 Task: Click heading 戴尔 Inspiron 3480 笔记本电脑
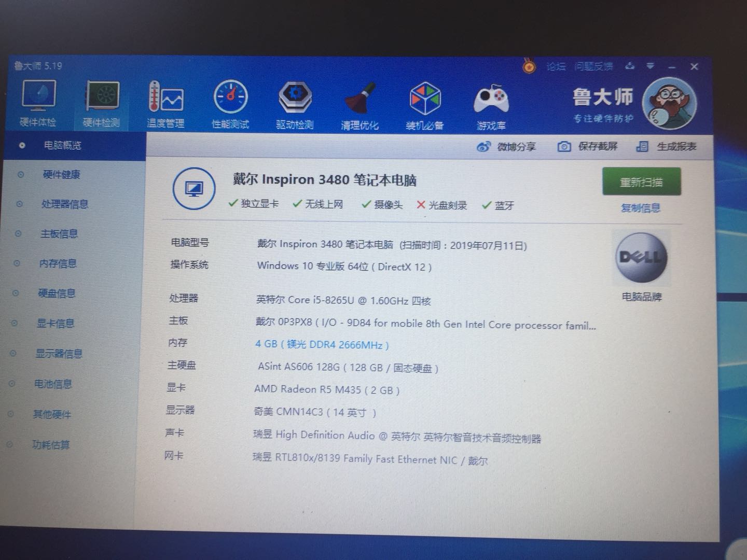[325, 180]
